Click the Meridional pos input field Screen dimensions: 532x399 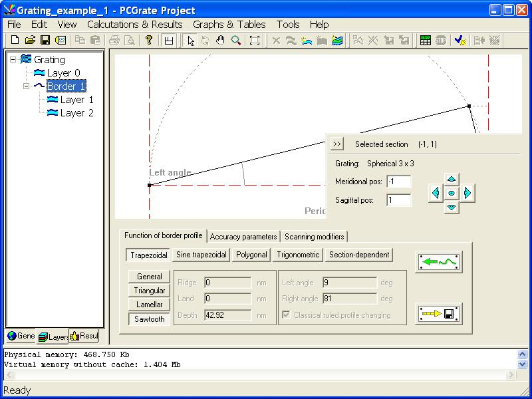(398, 182)
